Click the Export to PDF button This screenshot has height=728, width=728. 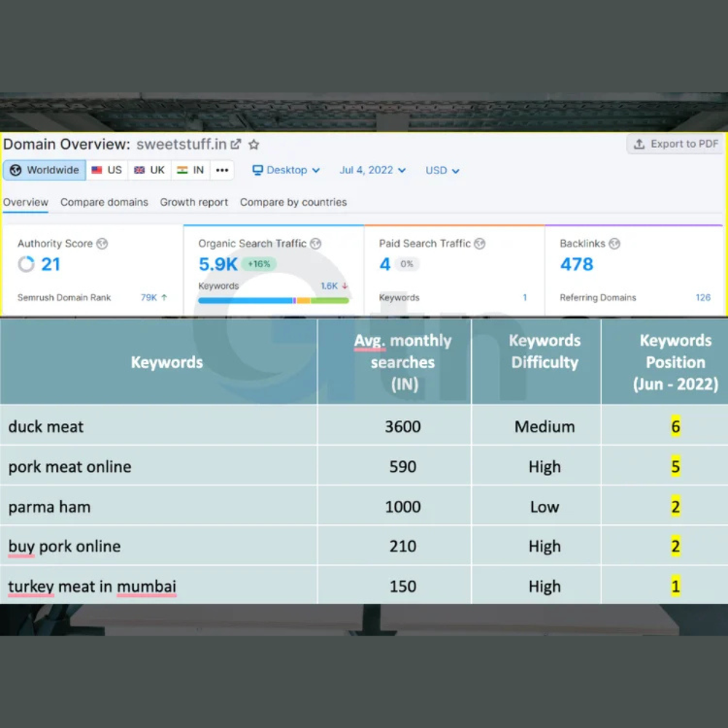pyautogui.click(x=676, y=144)
